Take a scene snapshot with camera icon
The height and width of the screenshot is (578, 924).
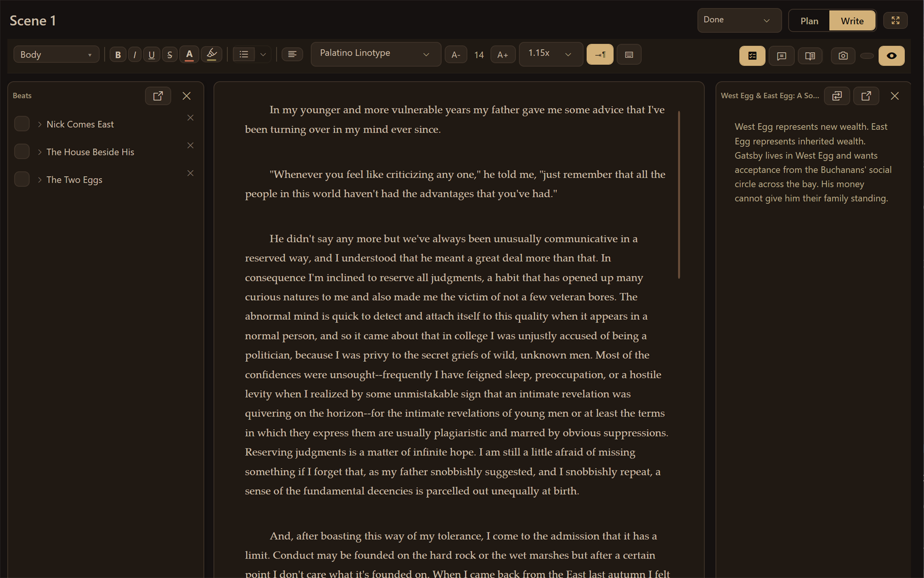(x=843, y=56)
